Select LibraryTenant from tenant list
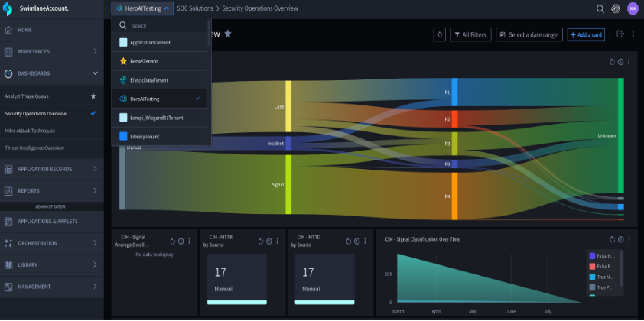Viewport: 644px width, 321px height. [159, 136]
